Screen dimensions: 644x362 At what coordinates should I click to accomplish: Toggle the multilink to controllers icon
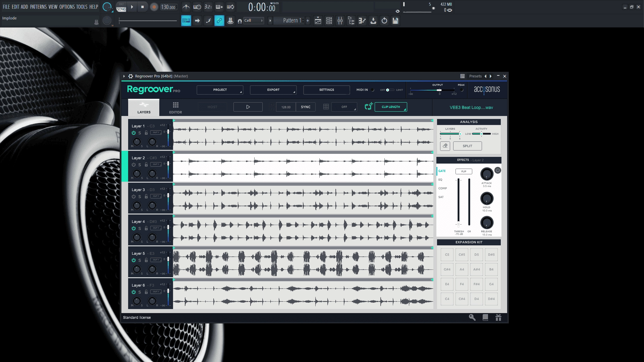tap(219, 21)
